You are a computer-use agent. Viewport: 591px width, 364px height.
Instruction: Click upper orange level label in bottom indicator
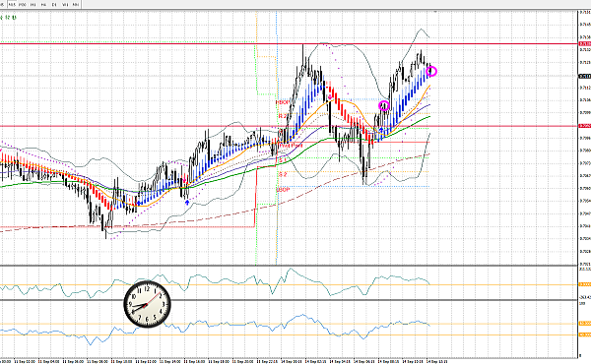pyautogui.click(x=584, y=324)
